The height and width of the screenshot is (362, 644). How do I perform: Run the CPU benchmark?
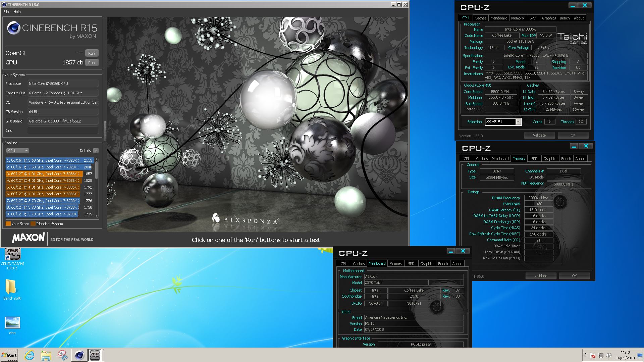(x=92, y=63)
